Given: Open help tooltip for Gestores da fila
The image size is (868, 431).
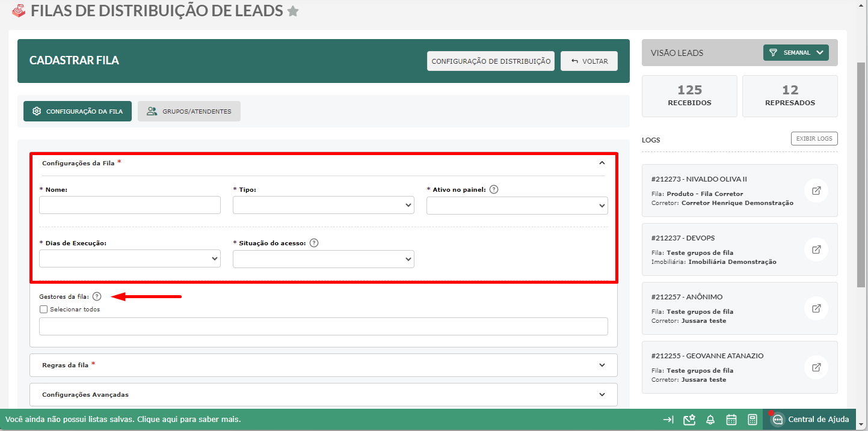Looking at the screenshot, I should click(x=97, y=296).
